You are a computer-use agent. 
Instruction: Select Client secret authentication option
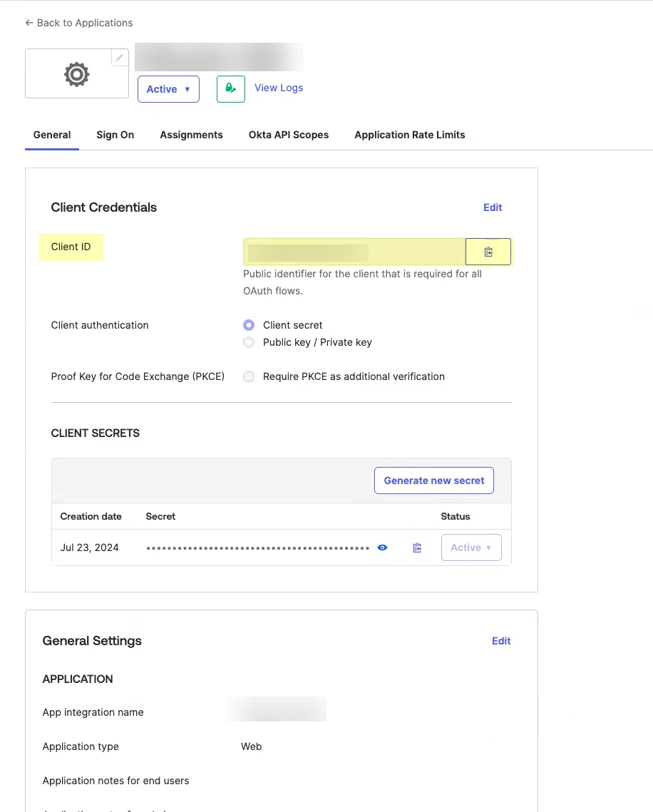coord(249,325)
